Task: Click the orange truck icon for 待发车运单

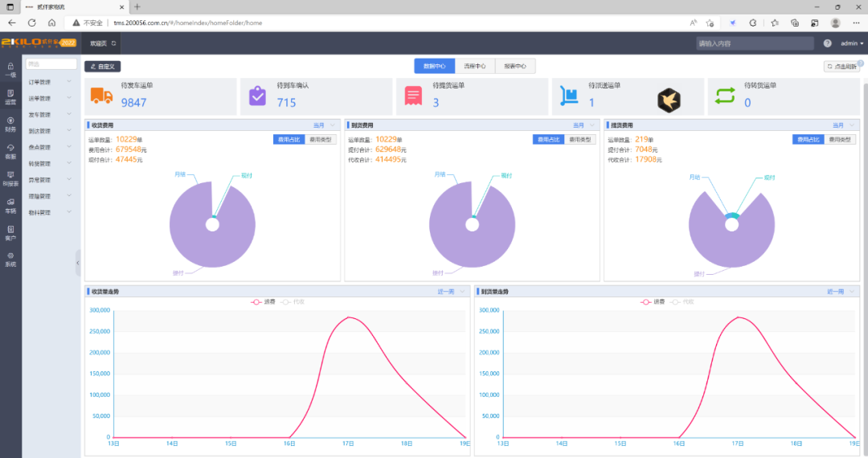Action: 102,96
